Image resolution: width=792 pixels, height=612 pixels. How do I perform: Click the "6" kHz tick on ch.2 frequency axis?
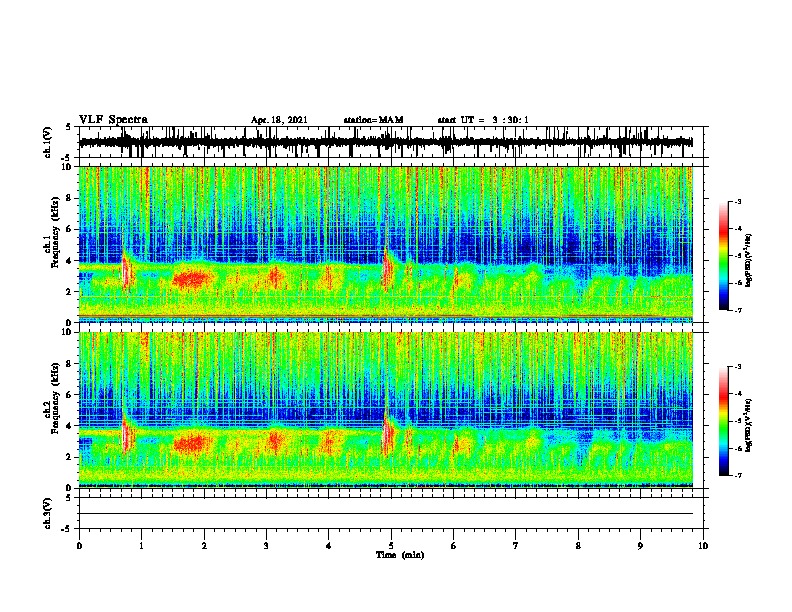click(x=70, y=394)
